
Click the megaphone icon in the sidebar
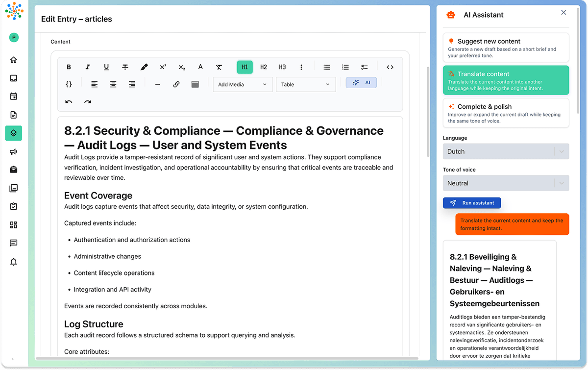(x=14, y=152)
